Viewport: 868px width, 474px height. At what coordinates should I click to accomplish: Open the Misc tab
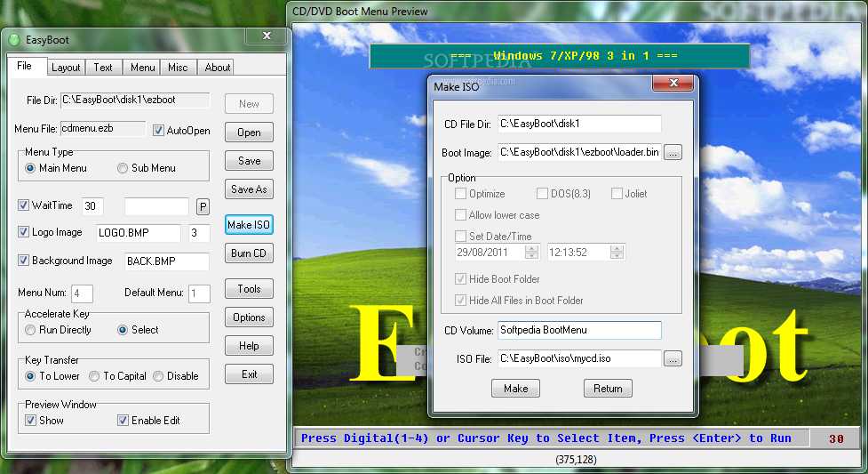click(178, 68)
